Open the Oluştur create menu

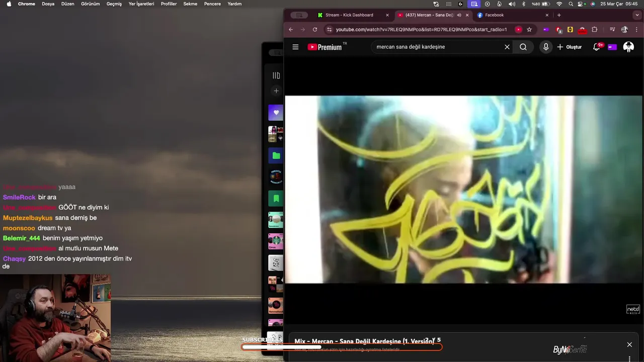[x=569, y=47]
